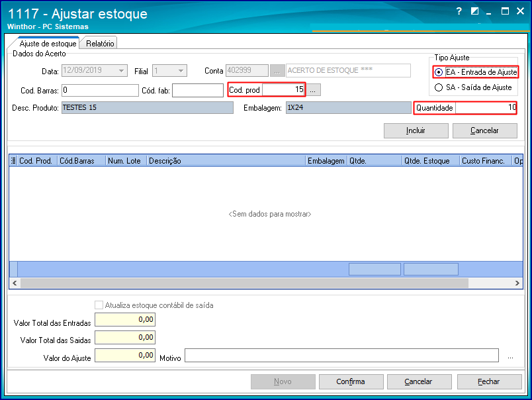Sort by Cod. Prod. column header
The width and height of the screenshot is (532, 400).
[x=36, y=161]
